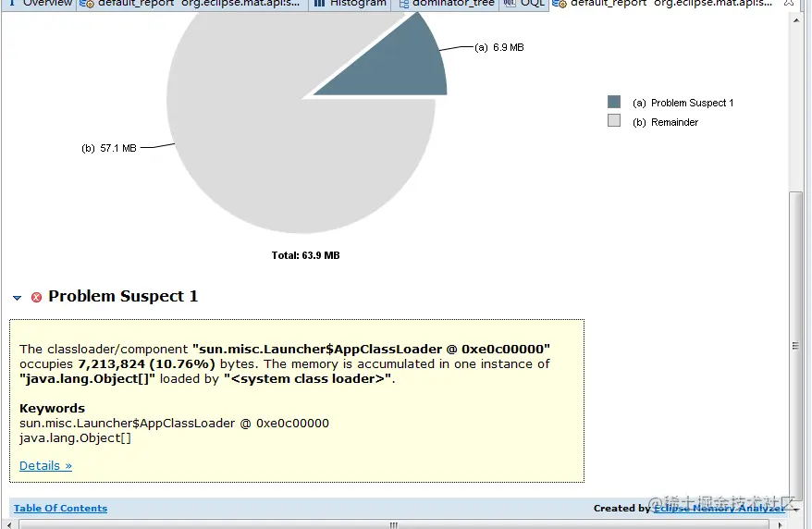The width and height of the screenshot is (812, 529).
Task: Click the bold 7,213,824 (10.76%) value
Action: [x=146, y=363]
